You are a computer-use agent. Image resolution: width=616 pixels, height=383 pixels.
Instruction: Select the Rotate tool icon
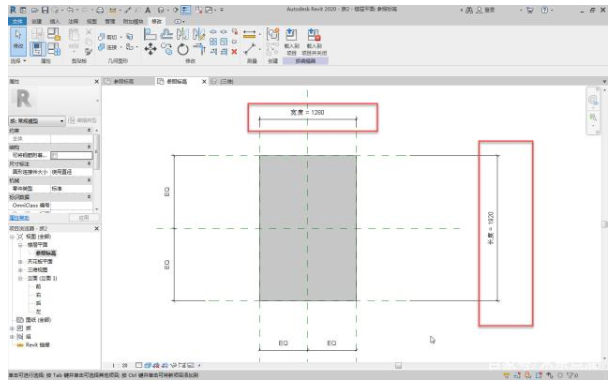tap(183, 49)
